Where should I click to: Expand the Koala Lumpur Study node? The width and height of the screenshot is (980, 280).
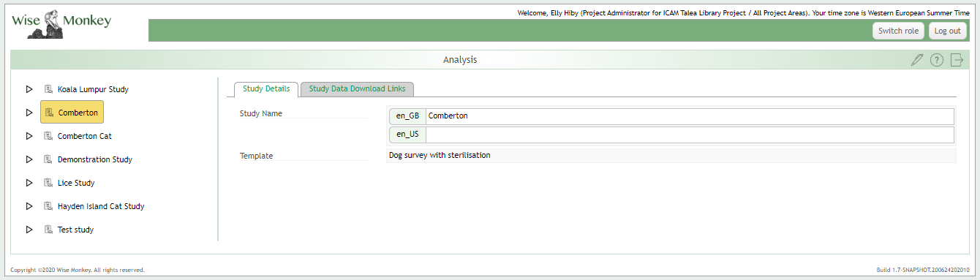[29, 89]
